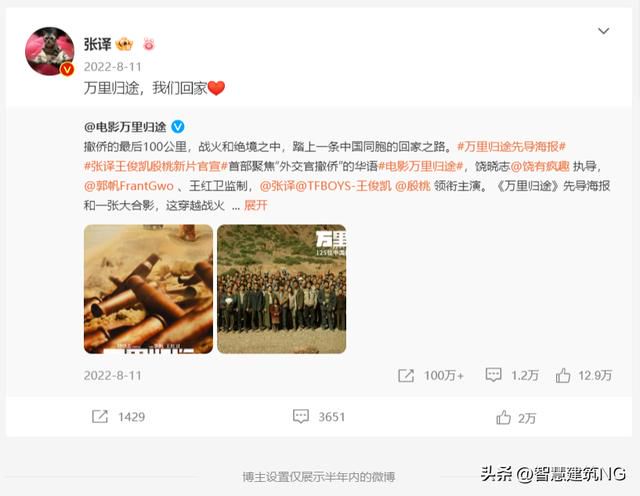Click the pink pig badge icon
This screenshot has height=496, width=640.
point(149,44)
